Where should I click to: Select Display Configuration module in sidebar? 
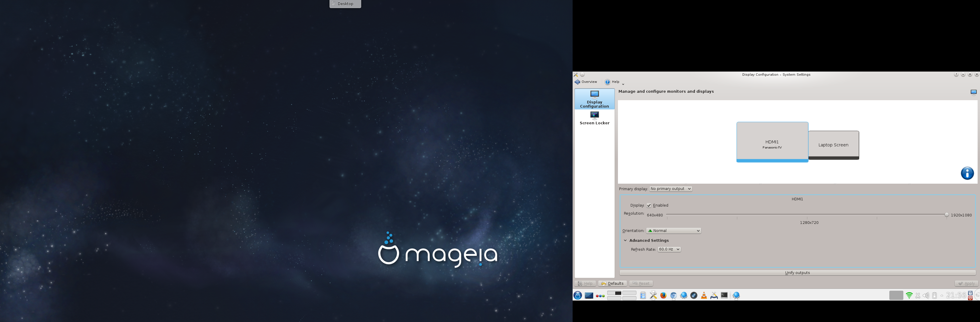(x=594, y=99)
